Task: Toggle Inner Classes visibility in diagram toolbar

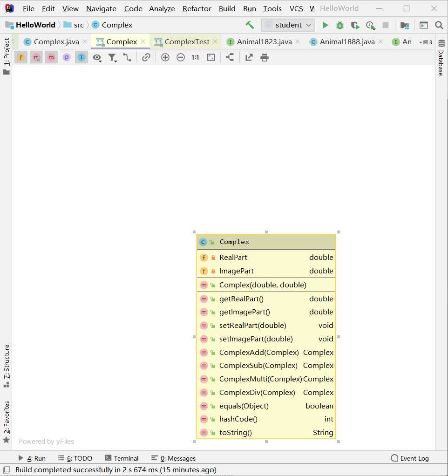Action: click(81, 57)
